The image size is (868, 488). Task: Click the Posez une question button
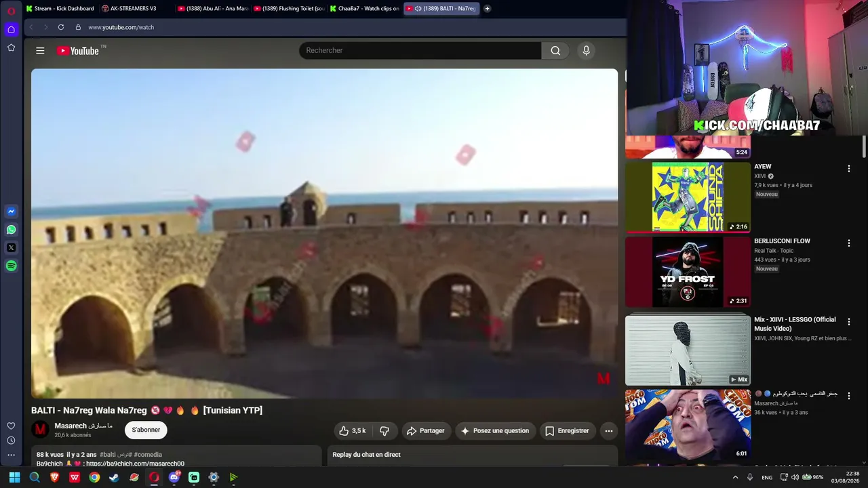coord(494,431)
